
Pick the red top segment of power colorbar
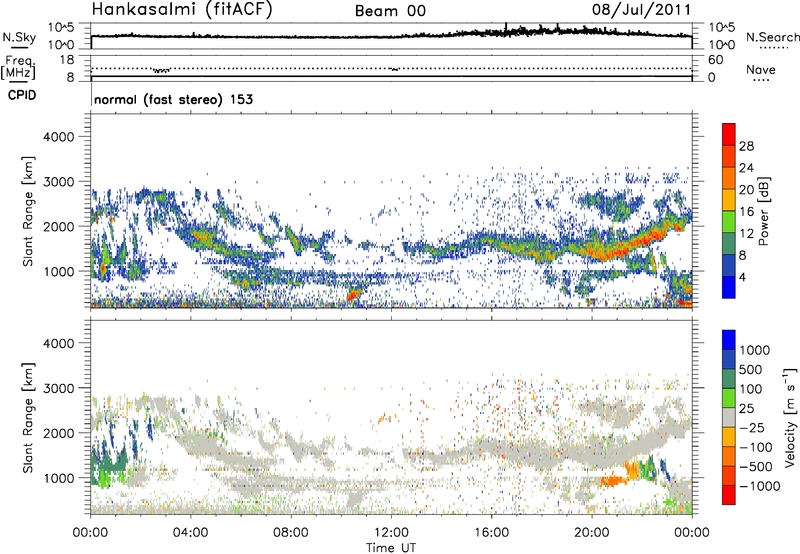(x=729, y=134)
